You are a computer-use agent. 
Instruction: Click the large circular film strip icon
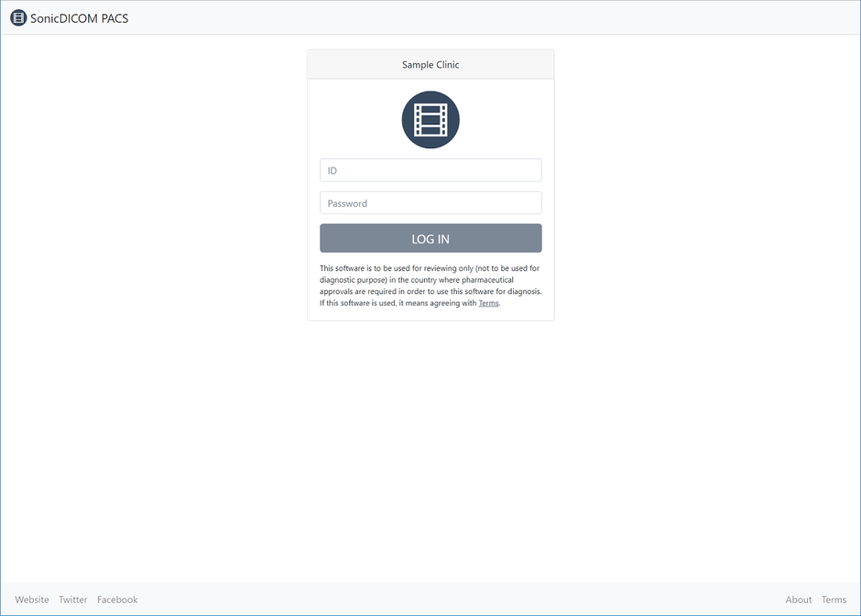click(x=430, y=120)
